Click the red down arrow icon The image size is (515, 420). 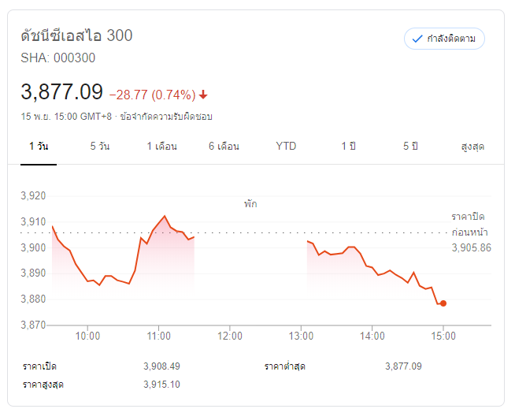coord(203,95)
